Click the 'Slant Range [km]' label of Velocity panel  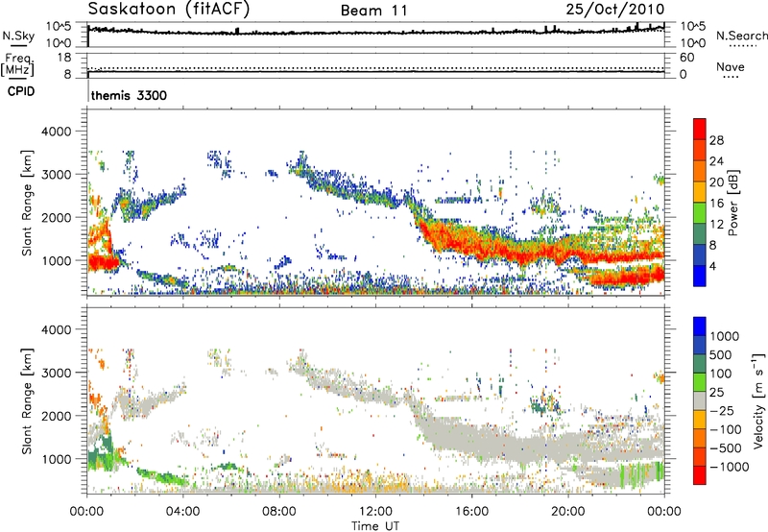[x=27, y=400]
